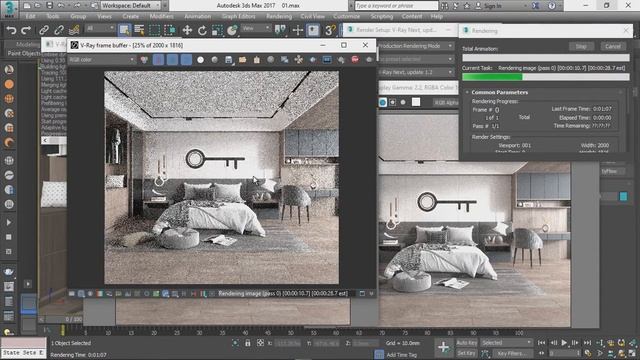
Task: Click the Select and Place tool
Action: pyautogui.click(x=232, y=30)
